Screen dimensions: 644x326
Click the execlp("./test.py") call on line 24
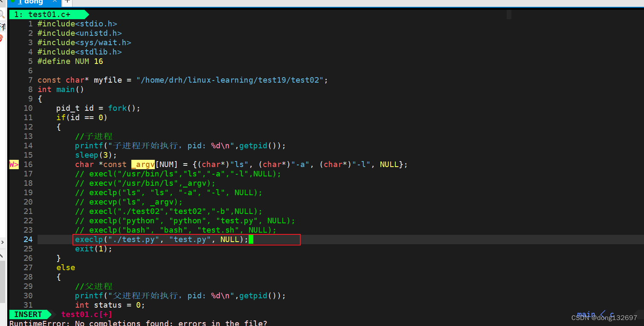162,239
